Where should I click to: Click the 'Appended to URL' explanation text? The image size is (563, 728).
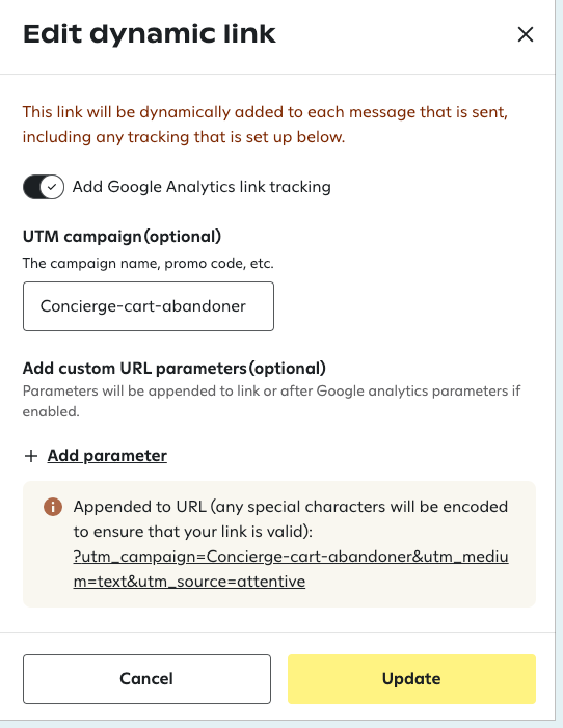pyautogui.click(x=290, y=518)
